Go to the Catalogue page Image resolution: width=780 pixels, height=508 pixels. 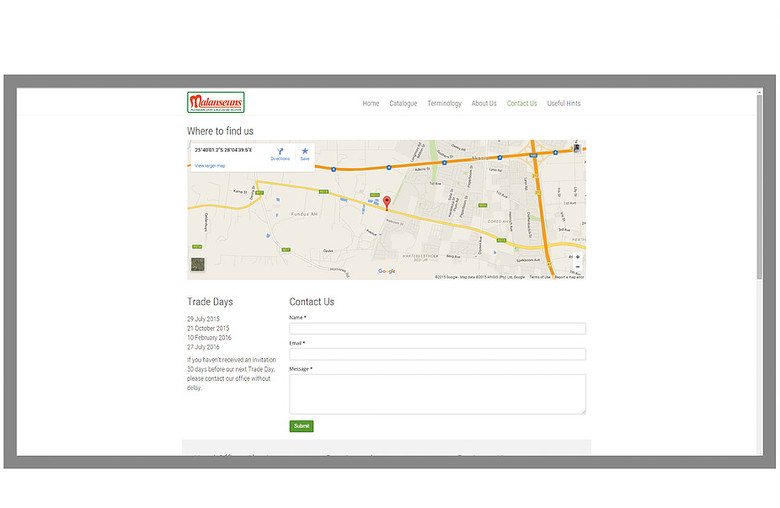pos(403,103)
